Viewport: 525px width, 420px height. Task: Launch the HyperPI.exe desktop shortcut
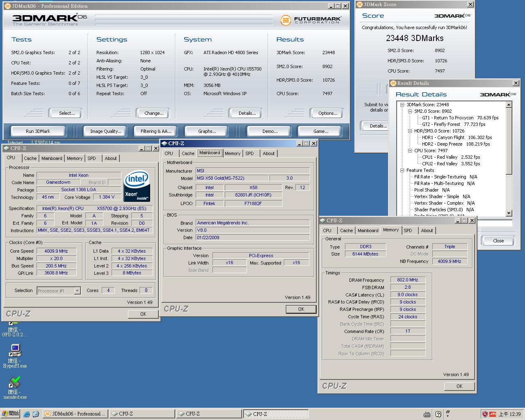tap(15, 356)
